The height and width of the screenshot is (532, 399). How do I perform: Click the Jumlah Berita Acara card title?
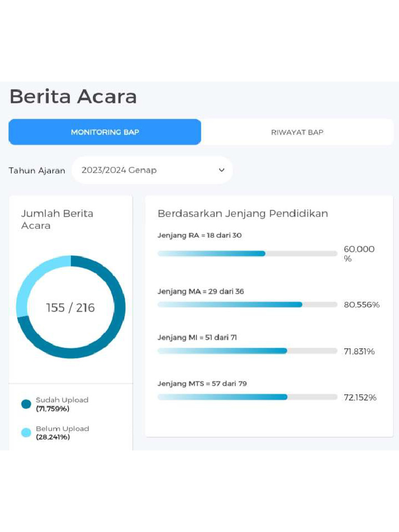[x=57, y=219]
